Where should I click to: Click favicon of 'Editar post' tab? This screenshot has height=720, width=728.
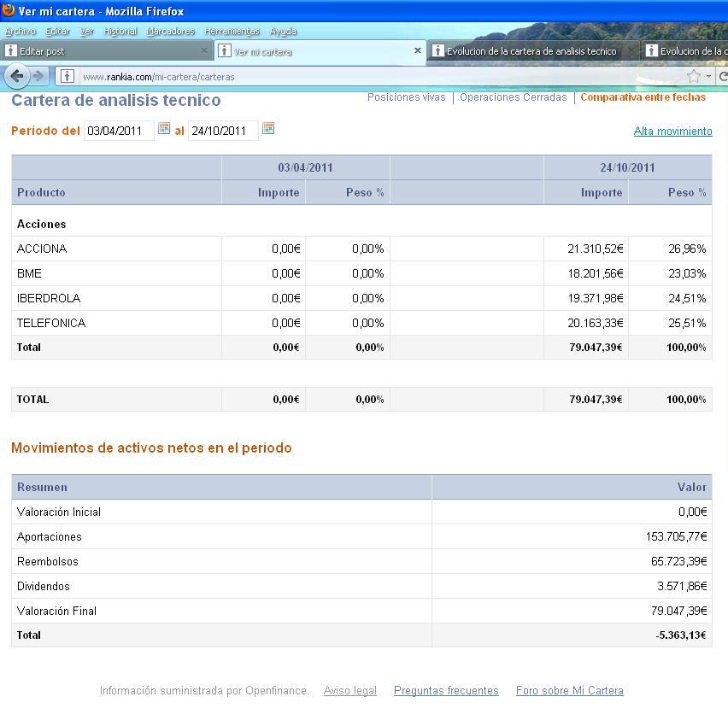(x=10, y=50)
